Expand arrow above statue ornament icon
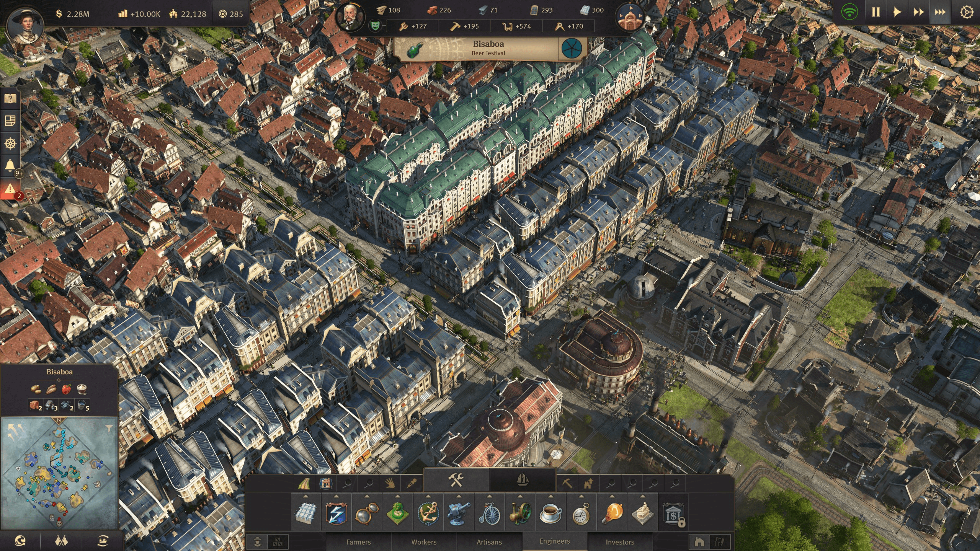 click(x=642, y=496)
